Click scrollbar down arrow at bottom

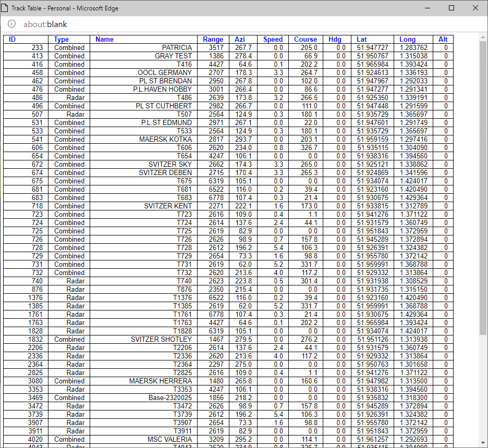(x=483, y=443)
